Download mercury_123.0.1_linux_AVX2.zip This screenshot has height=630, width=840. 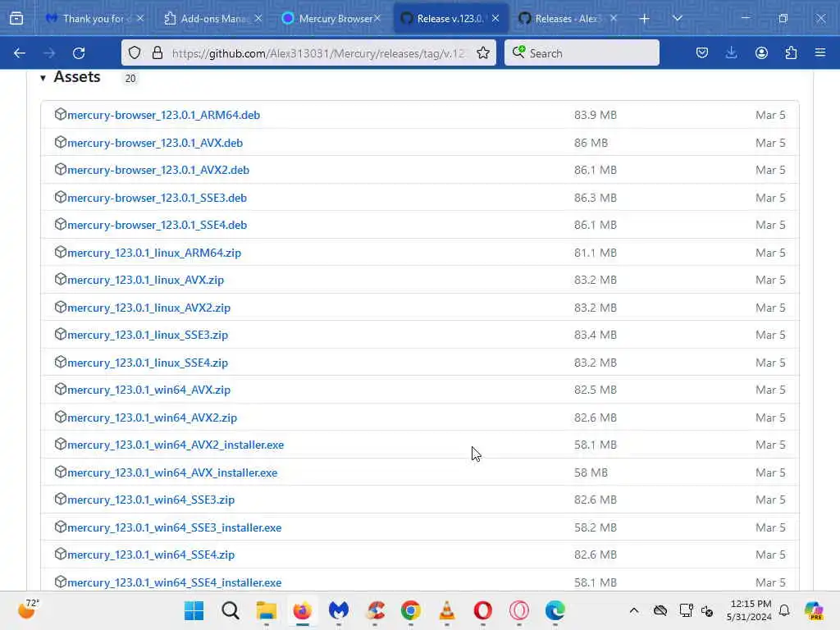pos(149,308)
